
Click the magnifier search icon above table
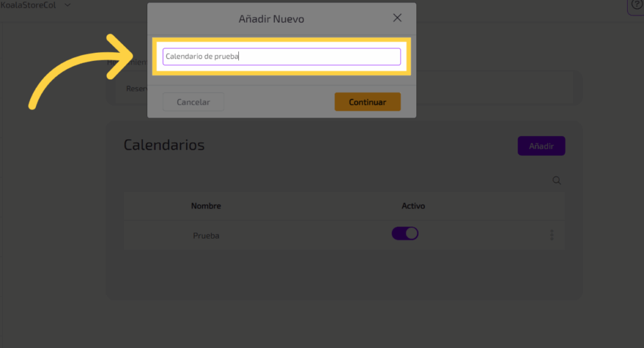(557, 181)
